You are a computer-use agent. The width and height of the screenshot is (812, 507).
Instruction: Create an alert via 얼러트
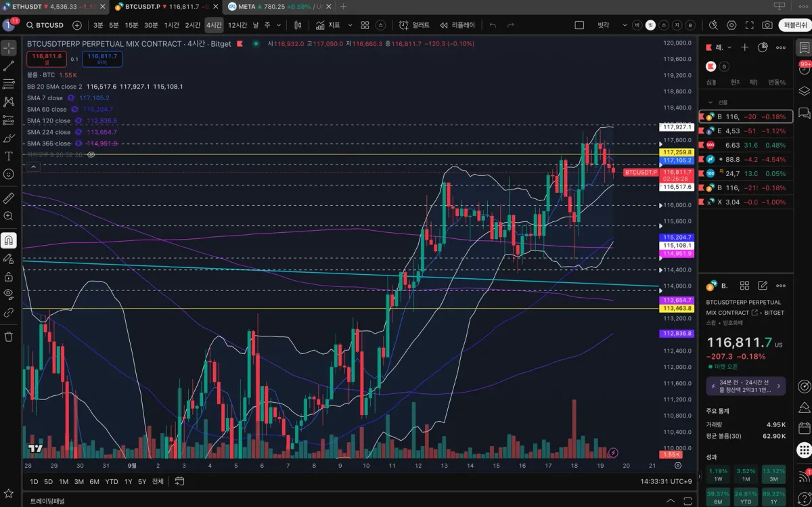(x=414, y=25)
